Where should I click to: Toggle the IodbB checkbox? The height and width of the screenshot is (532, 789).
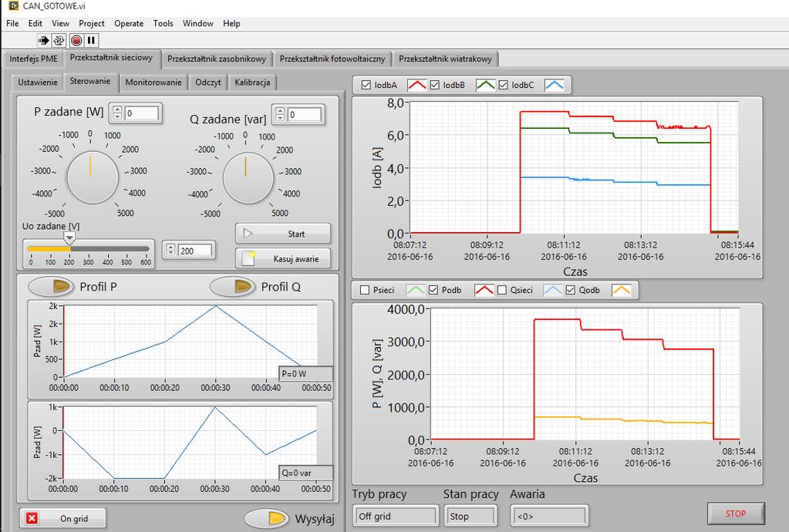tap(435, 85)
